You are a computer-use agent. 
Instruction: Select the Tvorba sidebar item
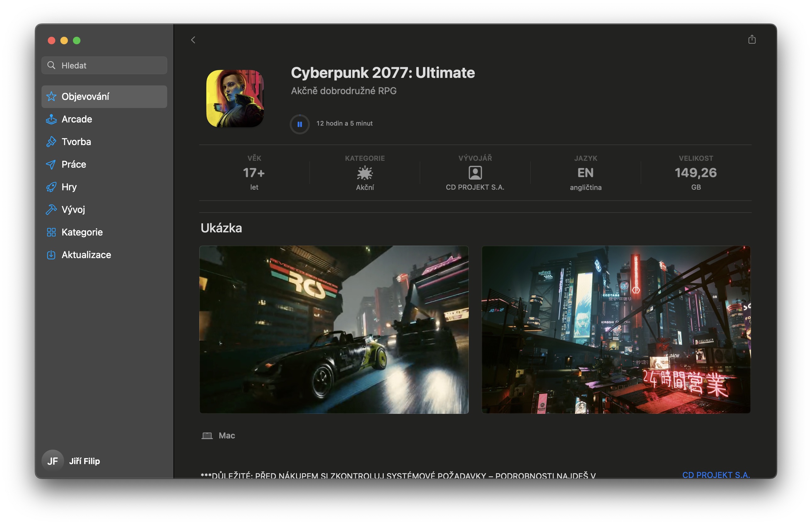pyautogui.click(x=76, y=142)
